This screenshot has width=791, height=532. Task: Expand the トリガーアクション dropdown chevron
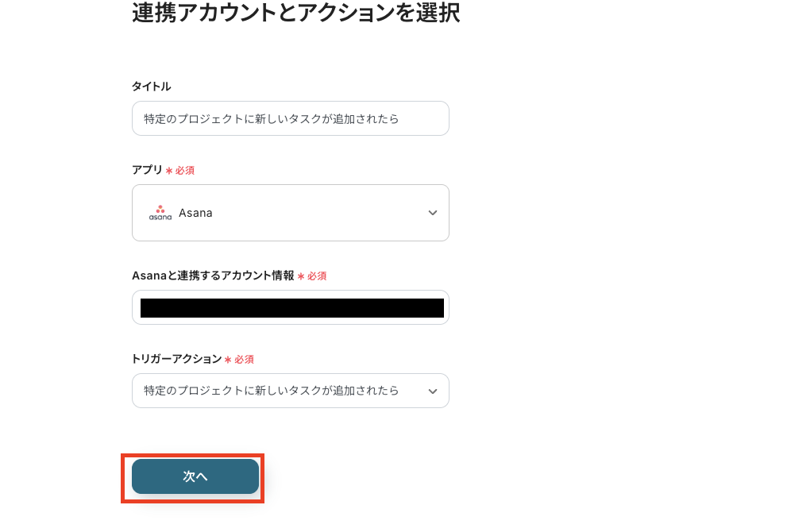click(432, 391)
